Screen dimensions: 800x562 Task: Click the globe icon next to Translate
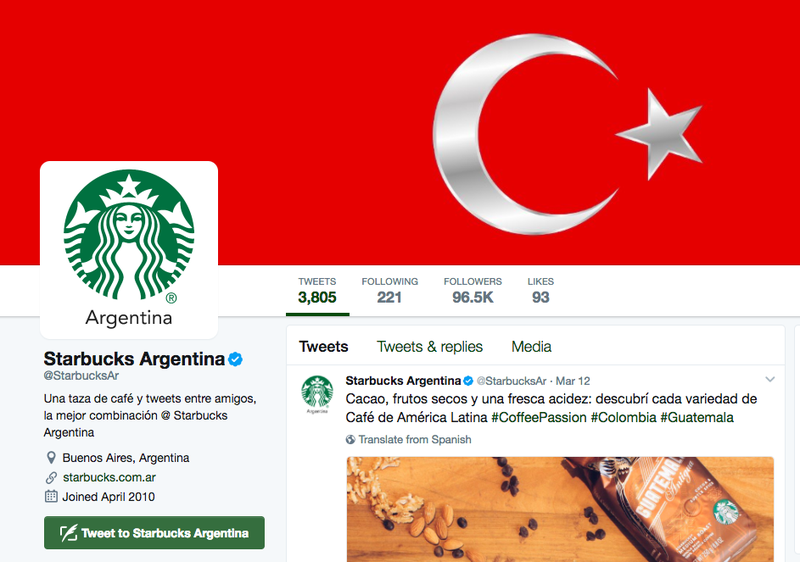coord(351,440)
